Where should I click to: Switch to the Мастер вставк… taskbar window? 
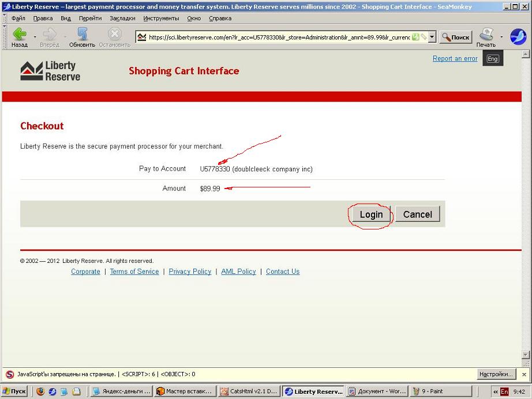[x=185, y=391]
